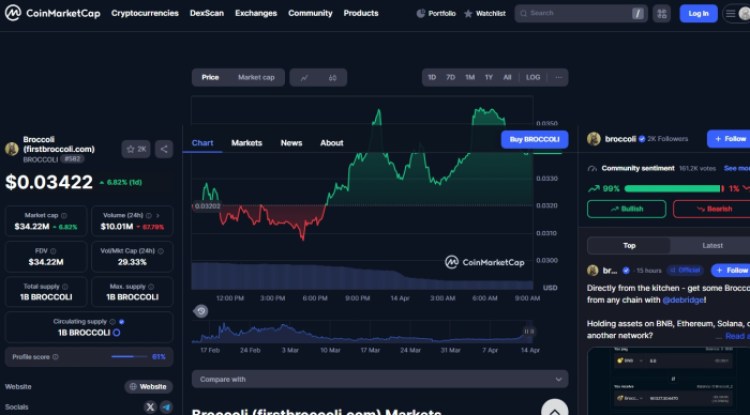This screenshot has height=415, width=750.
Task: Click Vol/Mkt Cap (24h) info icon
Action: pyautogui.click(x=161, y=251)
